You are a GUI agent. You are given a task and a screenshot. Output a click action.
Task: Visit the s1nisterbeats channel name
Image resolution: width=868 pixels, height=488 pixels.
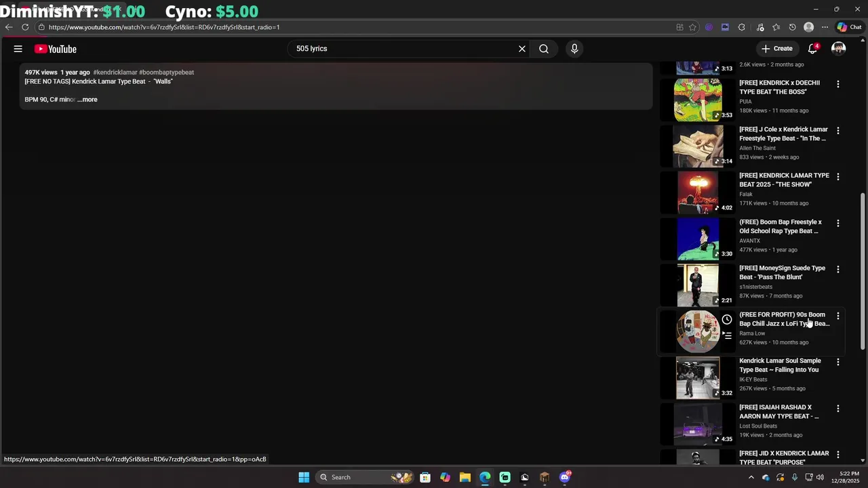(x=755, y=287)
